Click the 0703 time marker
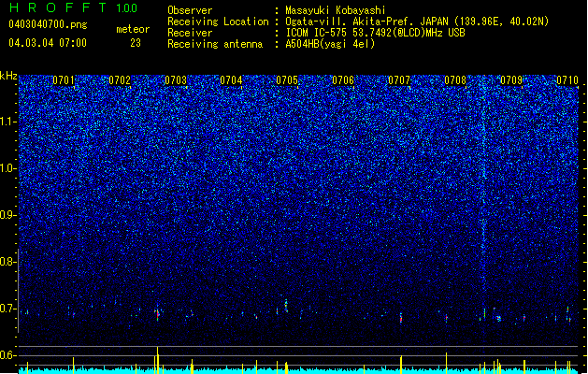This screenshot has width=588, height=374. tap(176, 80)
